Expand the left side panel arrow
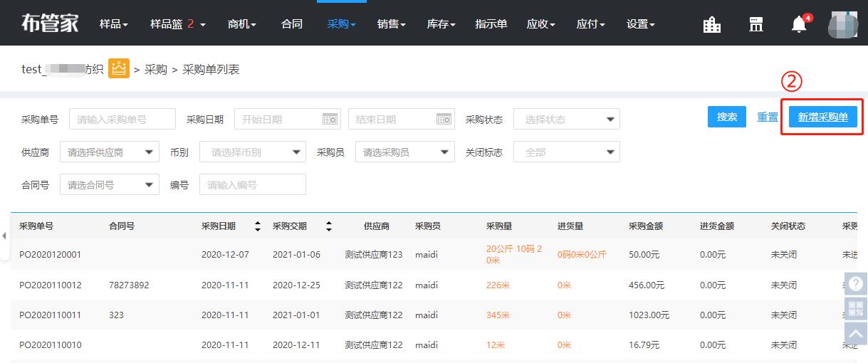This screenshot has width=868, height=363. [x=4, y=236]
